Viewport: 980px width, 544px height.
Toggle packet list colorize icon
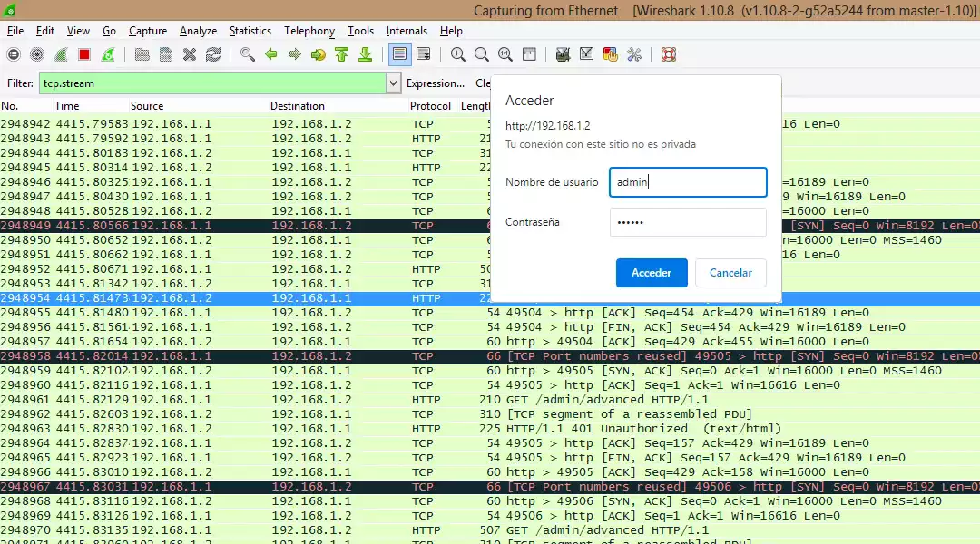399,55
